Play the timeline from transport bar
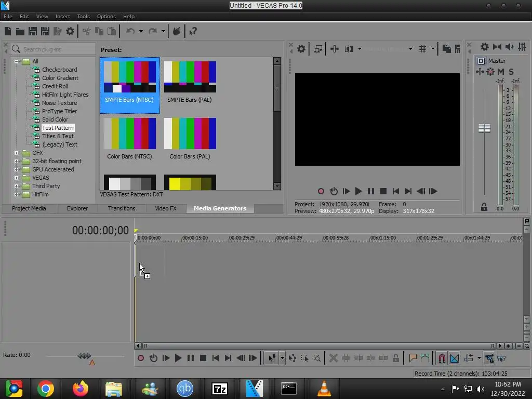This screenshot has height=399, width=532. coord(178,358)
